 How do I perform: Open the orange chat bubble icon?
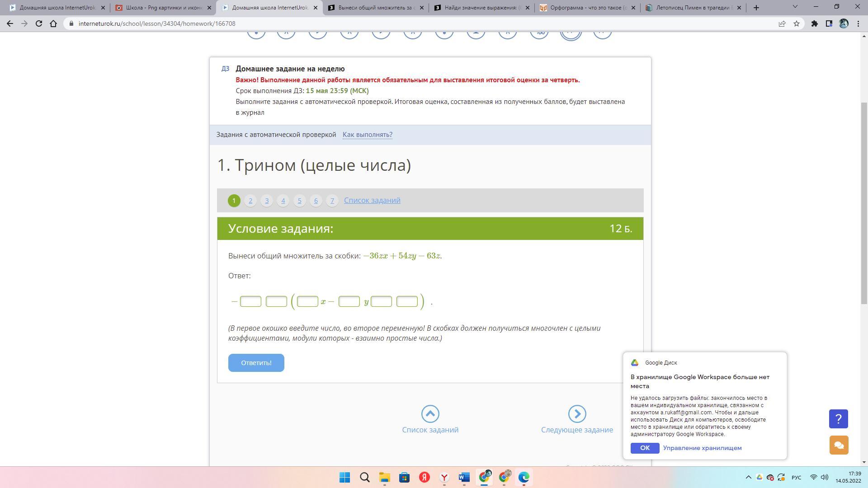coord(839,445)
